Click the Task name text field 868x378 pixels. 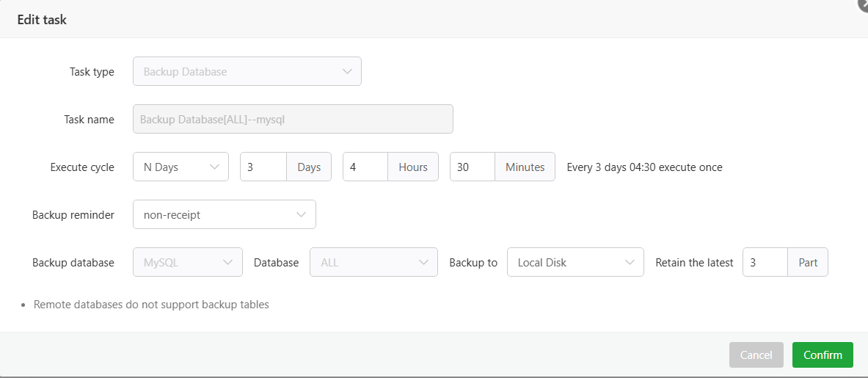[293, 119]
